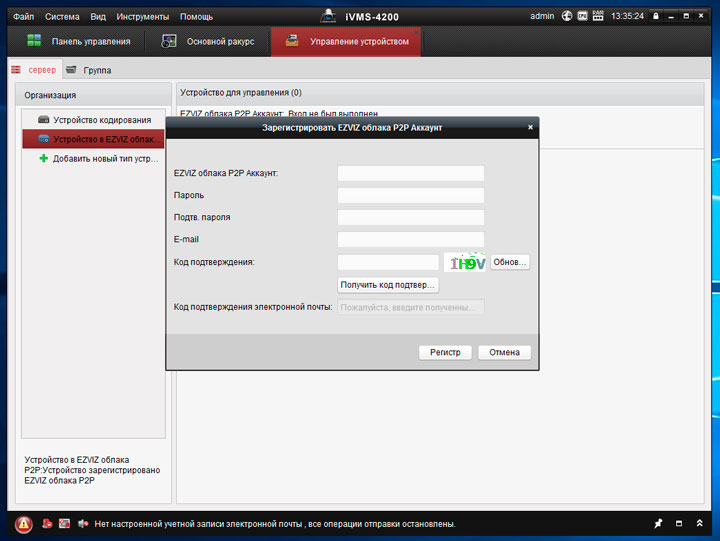The height and width of the screenshot is (541, 720).
Task: Click the network globe icon in title bar
Action: (x=567, y=16)
